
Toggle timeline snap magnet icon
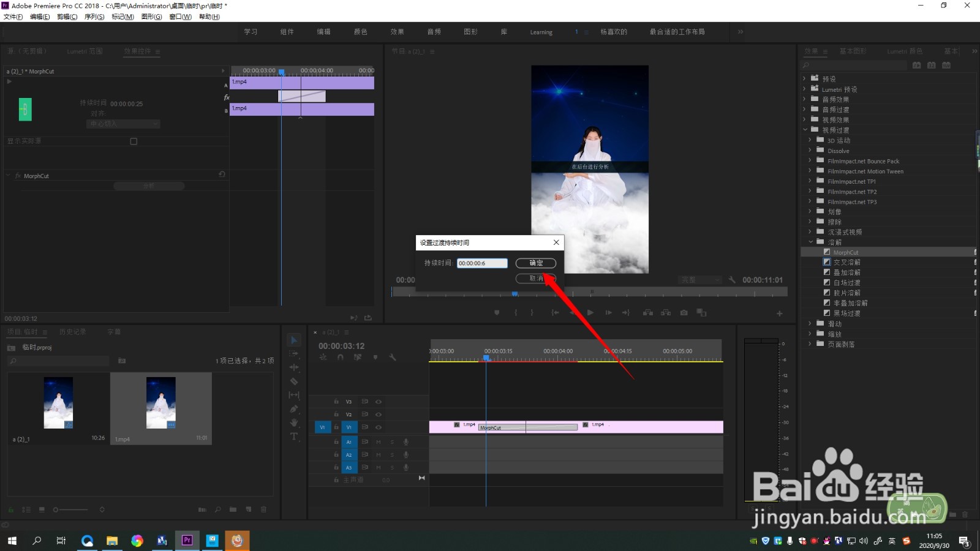click(x=340, y=357)
